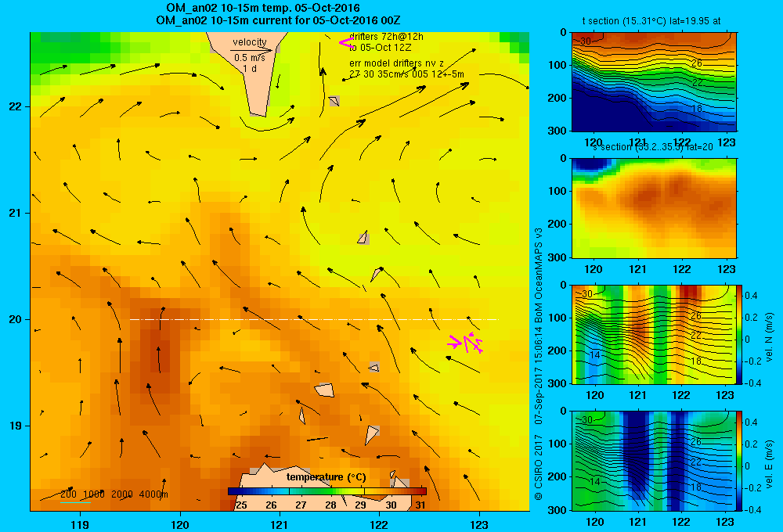
Task: Click the "0.5 m/s" velocity scale text
Action: (250, 58)
